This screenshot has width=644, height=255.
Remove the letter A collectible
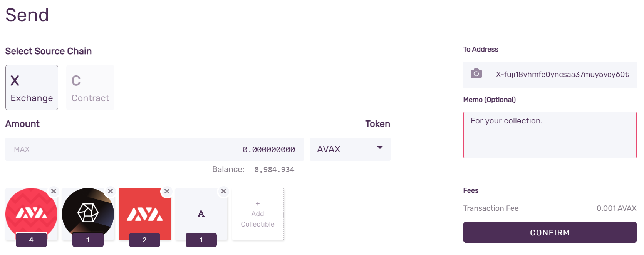(223, 191)
